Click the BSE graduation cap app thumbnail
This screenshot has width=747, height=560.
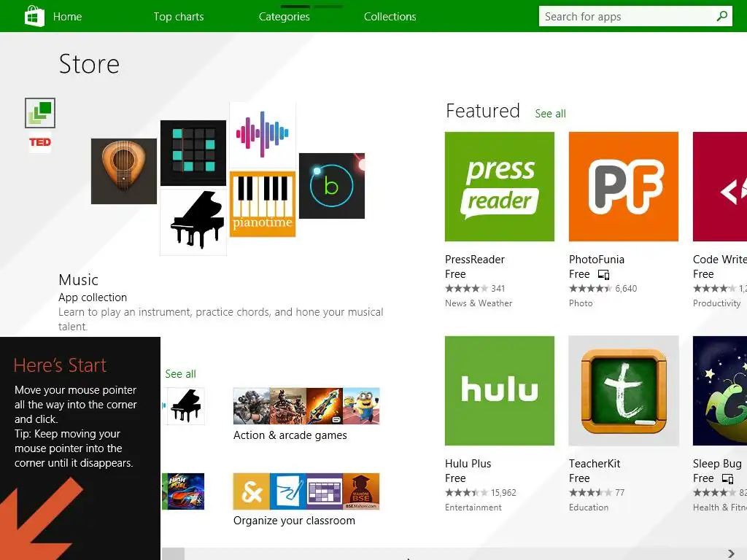(361, 491)
